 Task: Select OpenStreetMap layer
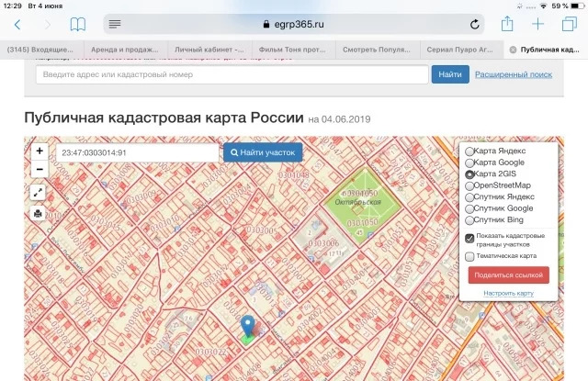[469, 185]
